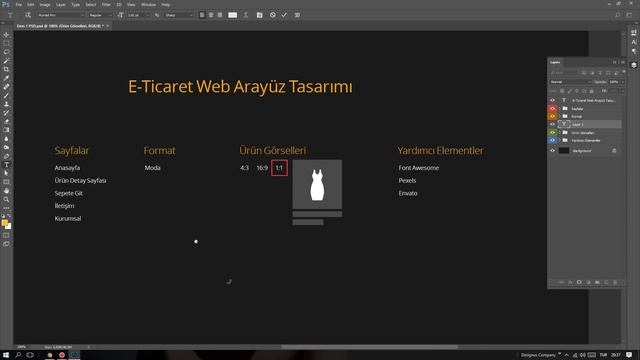Select the Lasso tool
Viewport: 640px width, 360px height.
[x=6, y=52]
